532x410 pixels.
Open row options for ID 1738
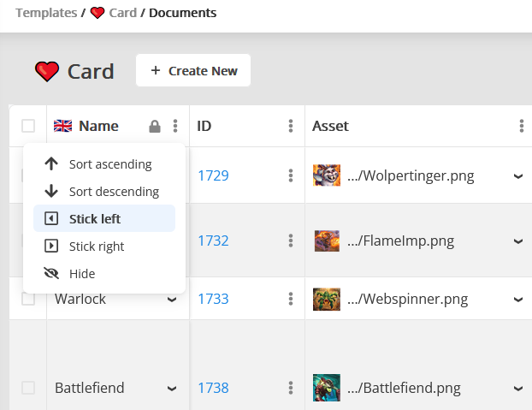(291, 388)
